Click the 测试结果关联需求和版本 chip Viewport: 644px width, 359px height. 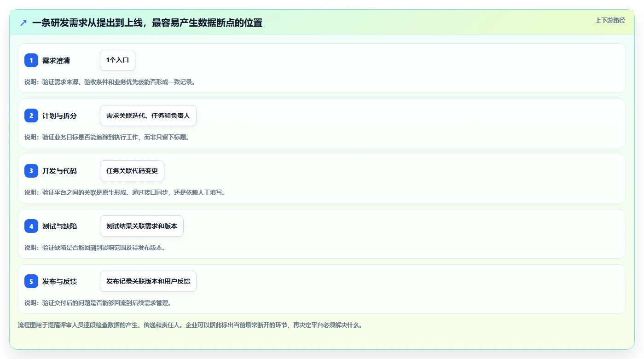point(142,226)
